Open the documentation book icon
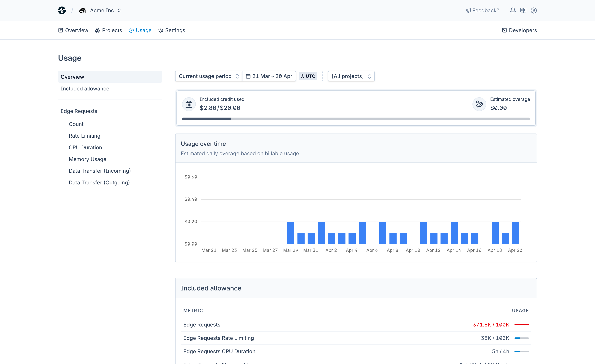The height and width of the screenshot is (364, 595). [x=523, y=10]
